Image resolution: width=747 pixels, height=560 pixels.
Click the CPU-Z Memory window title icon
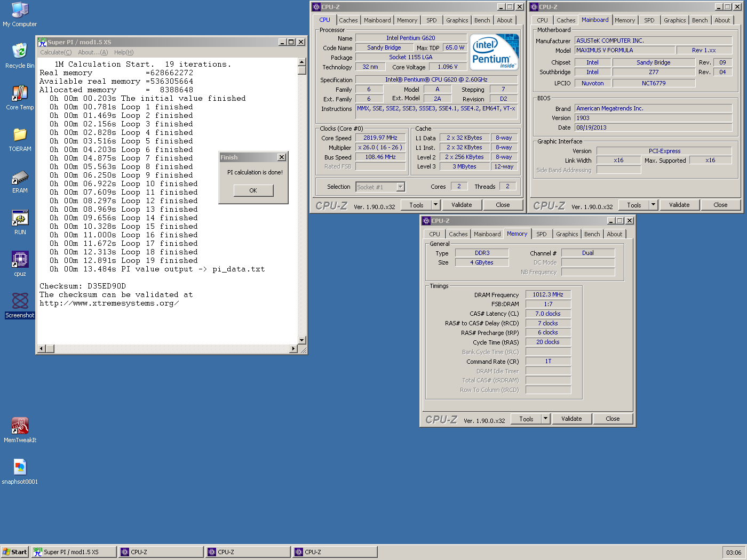[x=426, y=221]
